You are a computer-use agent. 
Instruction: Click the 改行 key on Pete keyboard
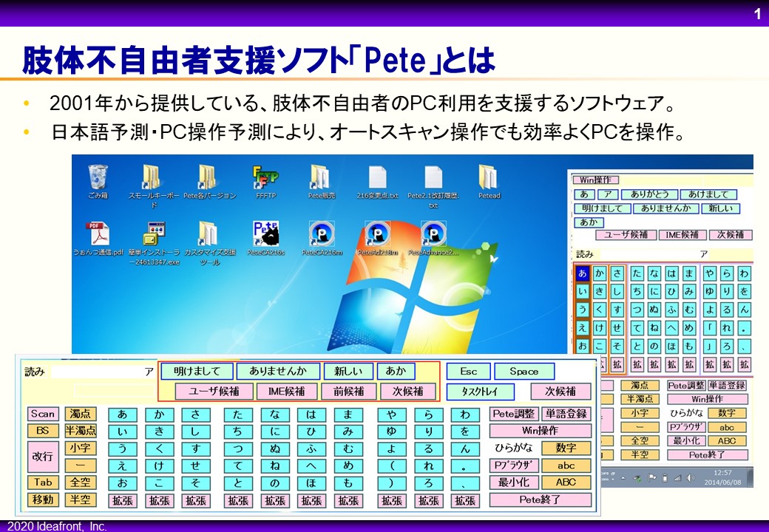[x=43, y=457]
